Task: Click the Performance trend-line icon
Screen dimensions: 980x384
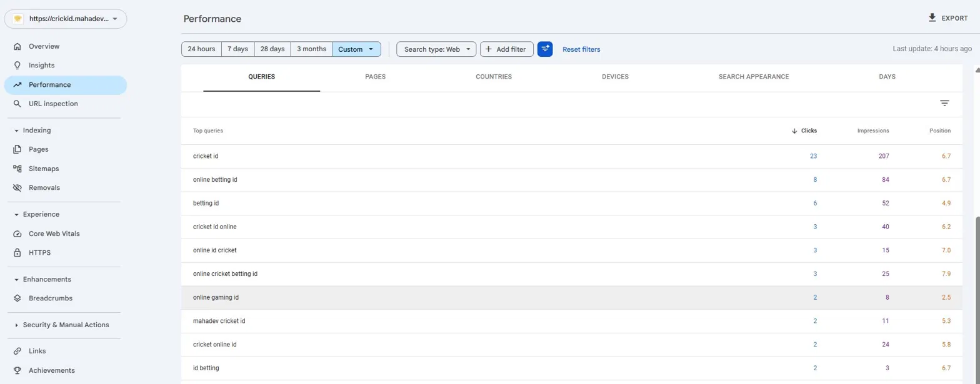Action: [x=17, y=85]
